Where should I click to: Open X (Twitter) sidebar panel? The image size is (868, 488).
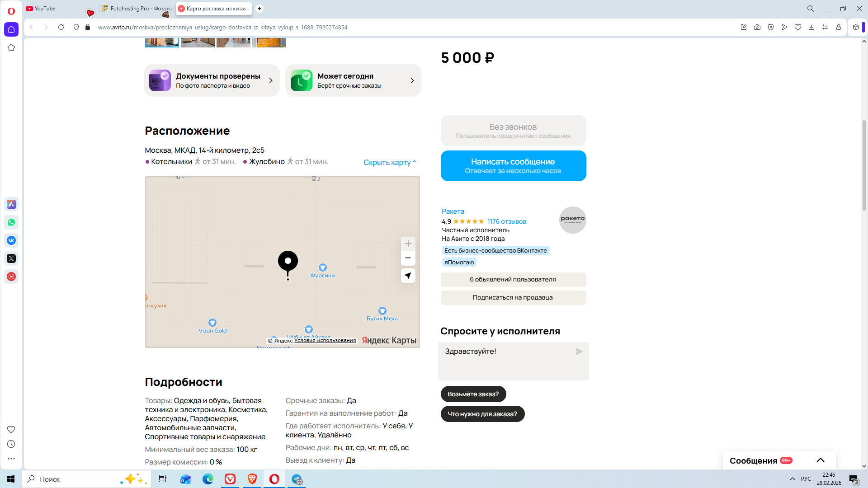pyautogui.click(x=11, y=258)
